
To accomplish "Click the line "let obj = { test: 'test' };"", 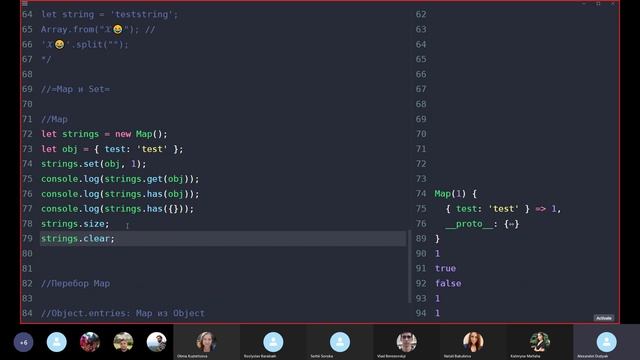I will [x=112, y=149].
